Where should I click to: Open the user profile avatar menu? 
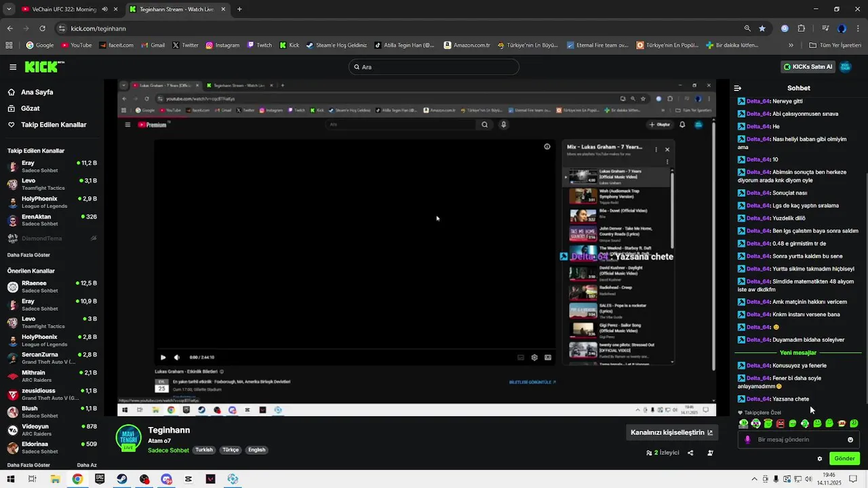846,67
